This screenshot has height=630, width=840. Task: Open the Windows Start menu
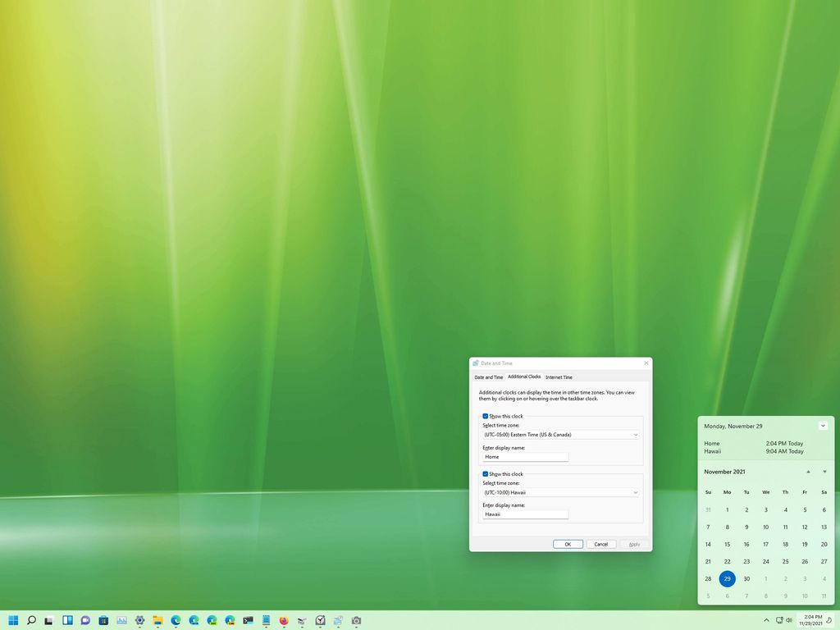pyautogui.click(x=14, y=620)
